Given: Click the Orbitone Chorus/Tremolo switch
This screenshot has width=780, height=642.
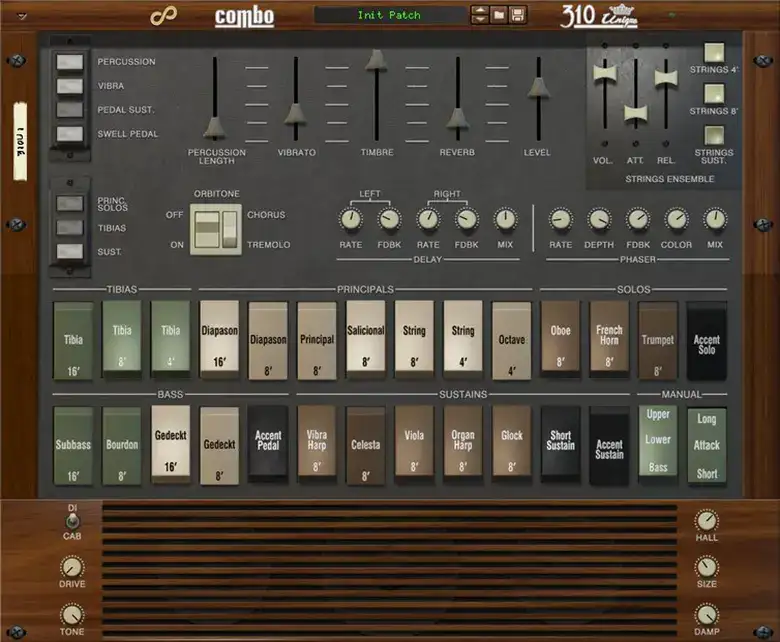Looking at the screenshot, I should pyautogui.click(x=229, y=229).
